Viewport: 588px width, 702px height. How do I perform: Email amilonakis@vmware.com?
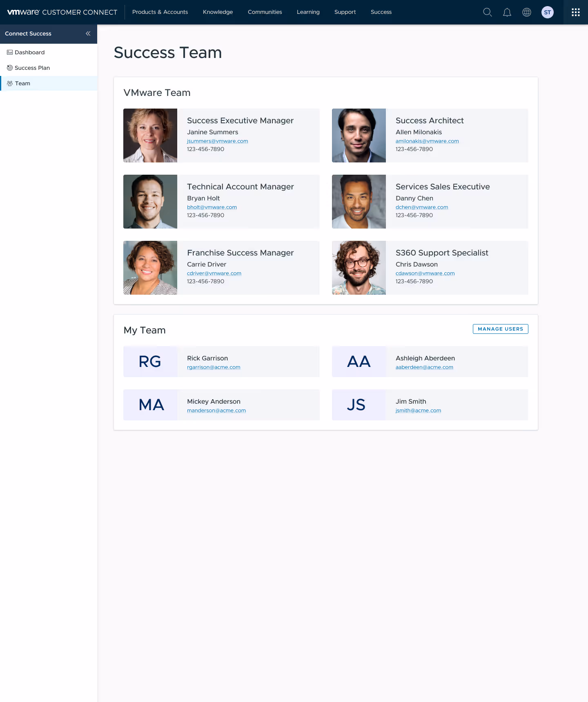click(427, 141)
